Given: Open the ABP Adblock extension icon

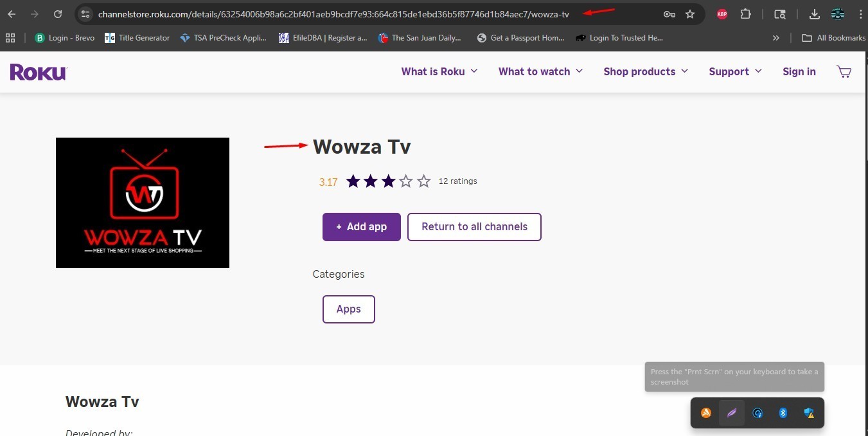Looking at the screenshot, I should click(x=722, y=14).
